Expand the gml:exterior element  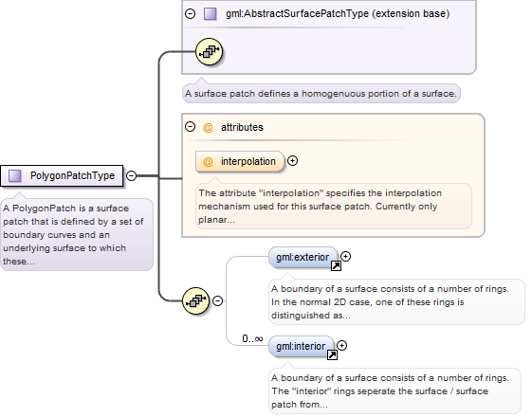[345, 256]
